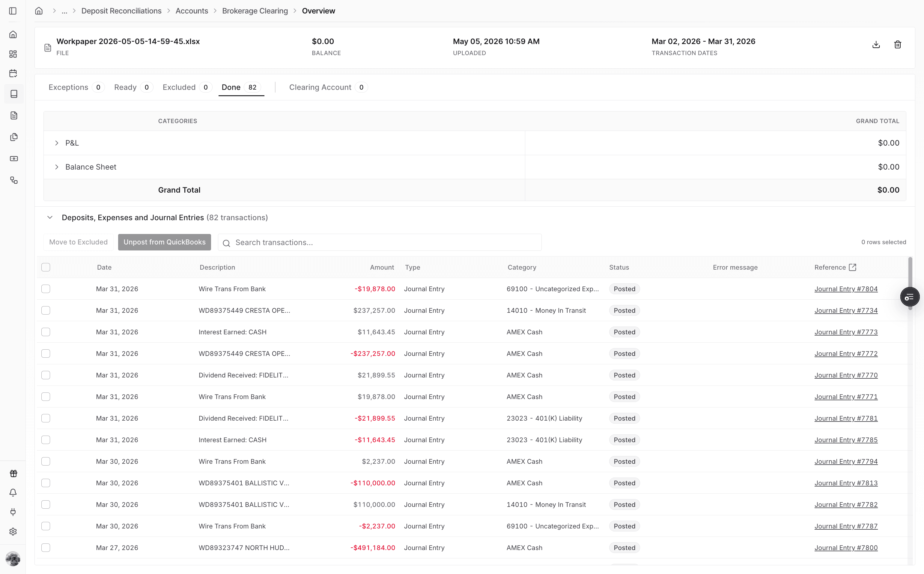Click the Grand Total '$0.00' value

click(x=888, y=190)
